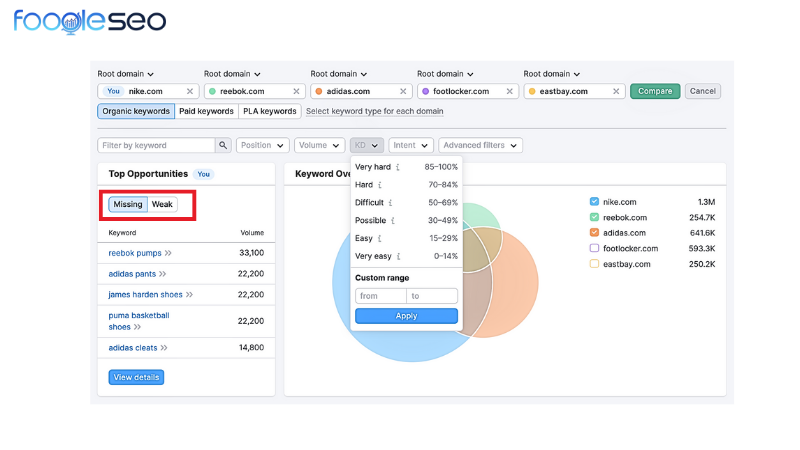Clear reebok.com domain with X icon
The image size is (800, 450).
296,91
